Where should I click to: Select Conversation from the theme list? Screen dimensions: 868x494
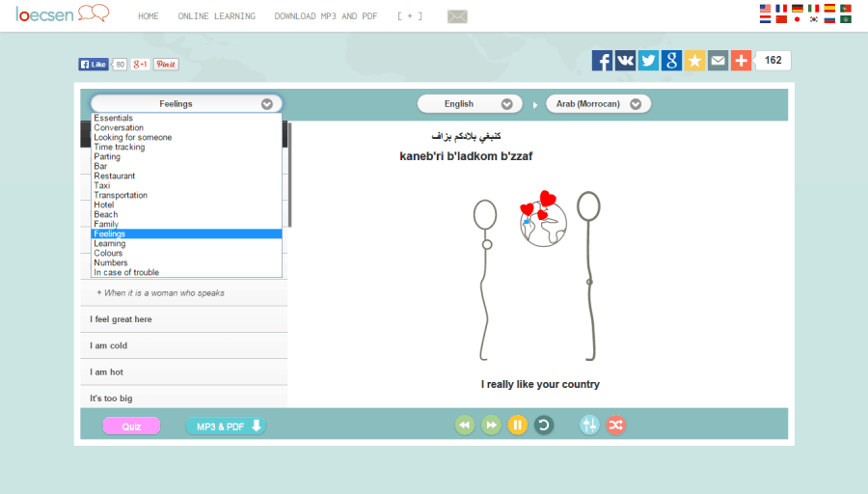186,128
